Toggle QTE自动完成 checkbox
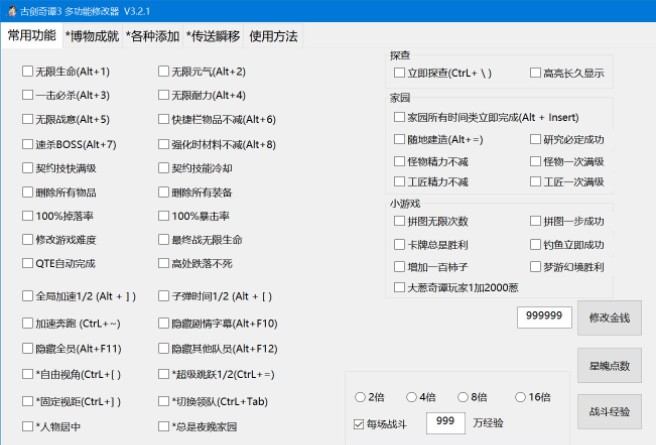 pos(28,263)
